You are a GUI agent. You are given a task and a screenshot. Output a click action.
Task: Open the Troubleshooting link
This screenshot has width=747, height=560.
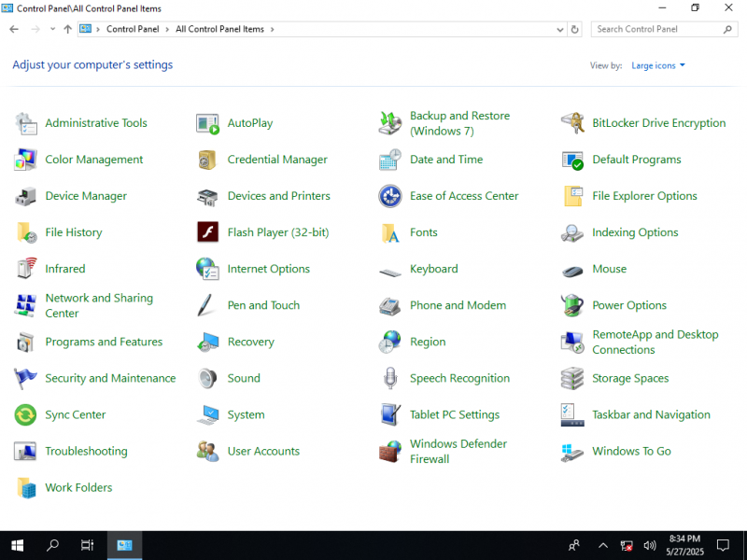[86, 452]
